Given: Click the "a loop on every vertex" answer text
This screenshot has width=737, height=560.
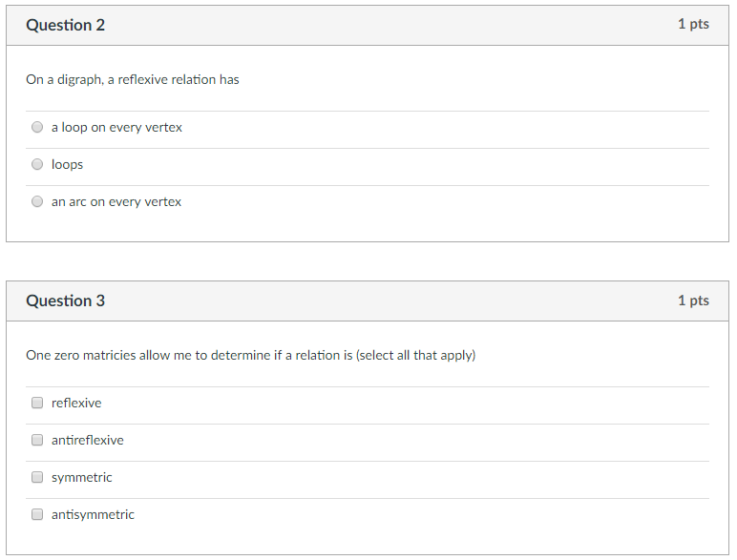Looking at the screenshot, I should pyautogui.click(x=116, y=127).
